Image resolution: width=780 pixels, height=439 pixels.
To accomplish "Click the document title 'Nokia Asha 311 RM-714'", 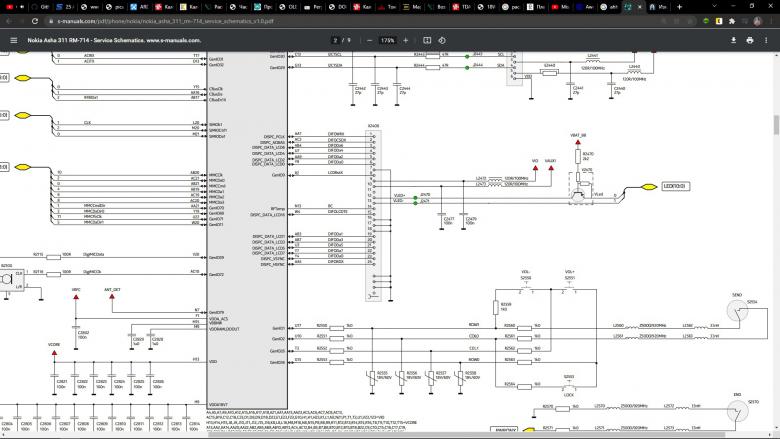I will click(x=60, y=40).
